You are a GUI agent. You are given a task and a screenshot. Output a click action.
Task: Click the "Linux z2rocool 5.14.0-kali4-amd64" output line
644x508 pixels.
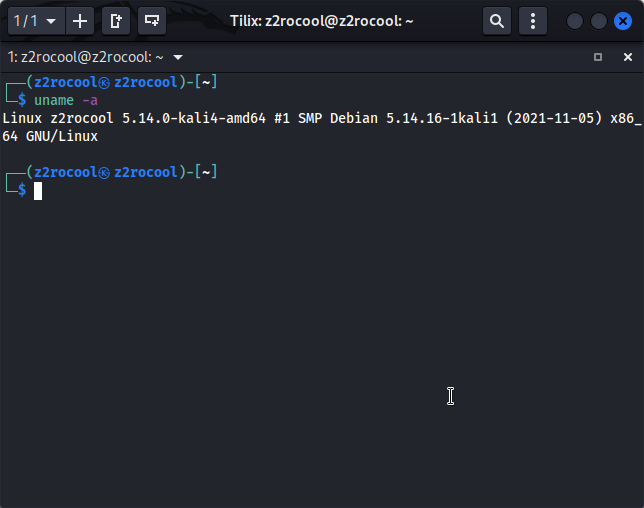(322, 118)
